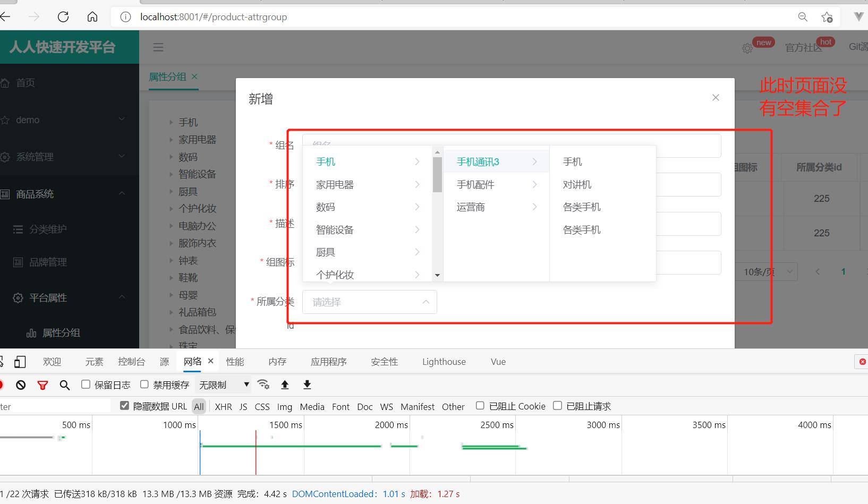Uncheck 隐藏数据 URL checkbox
868x504 pixels.
click(124, 405)
